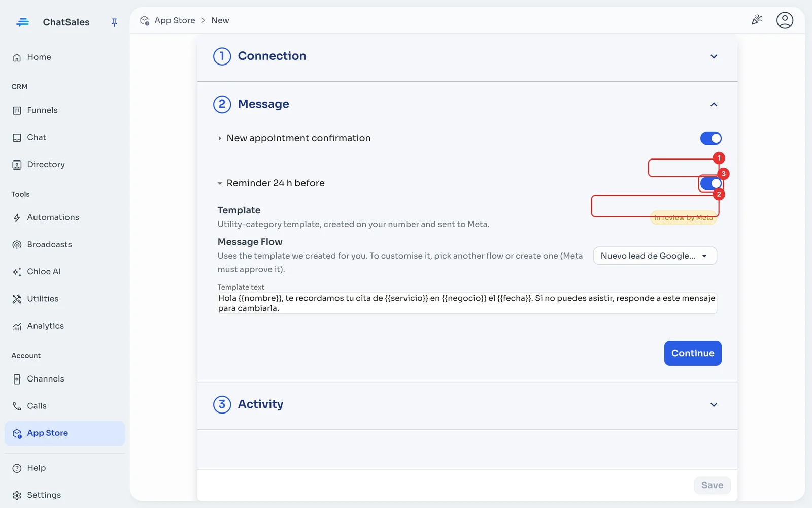812x508 pixels.
Task: Click the Settings gear icon
Action: pyautogui.click(x=17, y=495)
